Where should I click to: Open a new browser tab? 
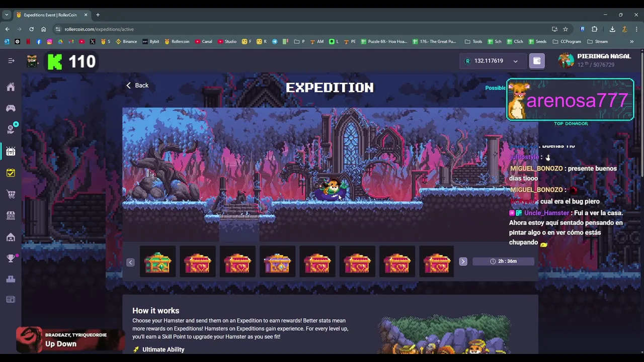(98, 15)
